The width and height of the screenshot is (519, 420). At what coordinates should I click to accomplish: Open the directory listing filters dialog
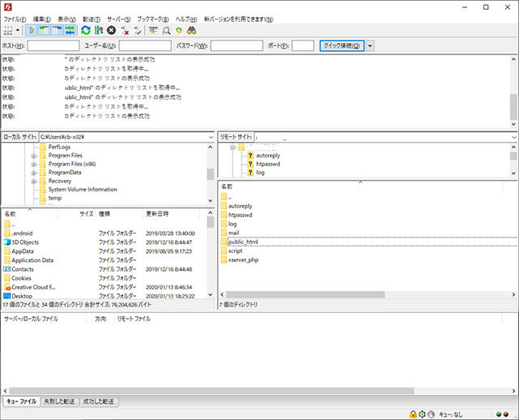tap(153, 31)
